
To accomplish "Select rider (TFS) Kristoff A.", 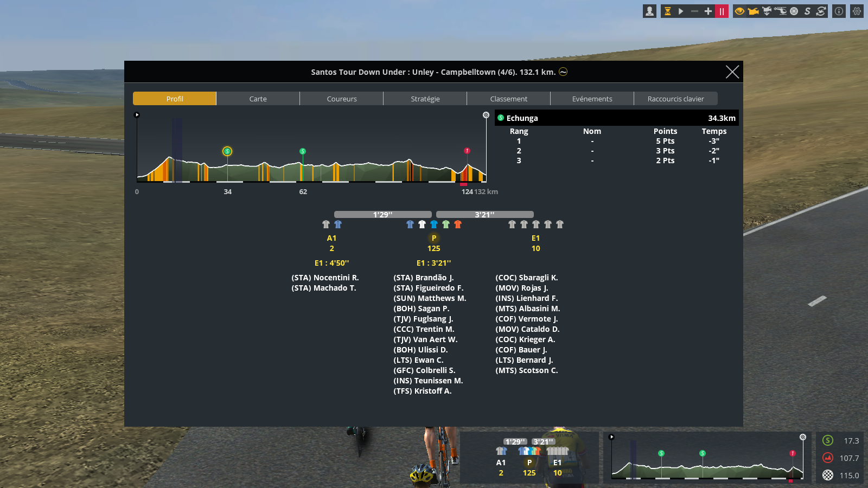I will 423,391.
